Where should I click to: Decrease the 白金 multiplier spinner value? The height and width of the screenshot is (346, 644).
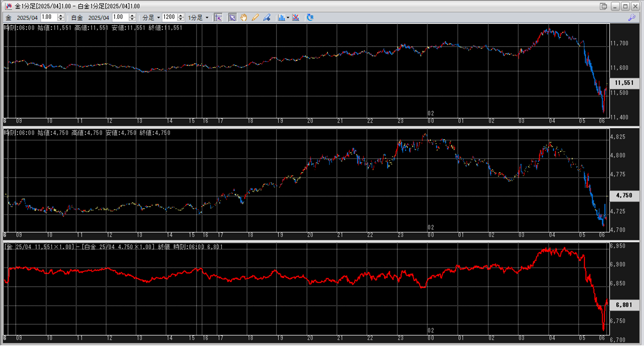pyautogui.click(x=132, y=20)
